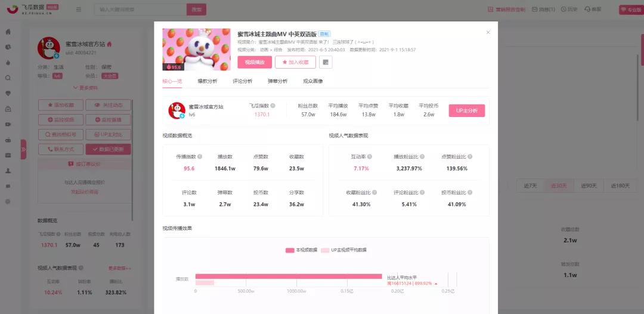Select the 近90天 time range

588,186
